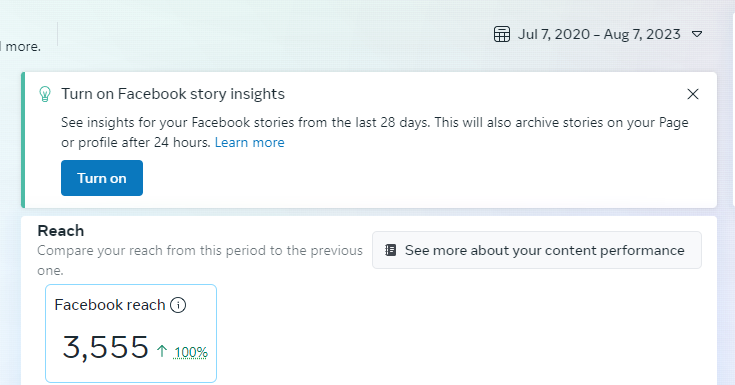Screen dimensions: 735x385
Task: Expand the date range dropdown arrow
Action: 697,34
